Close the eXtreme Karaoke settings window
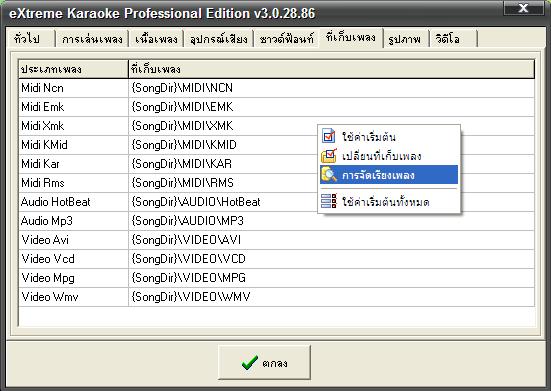The width and height of the screenshot is (551, 391). [x=523, y=8]
